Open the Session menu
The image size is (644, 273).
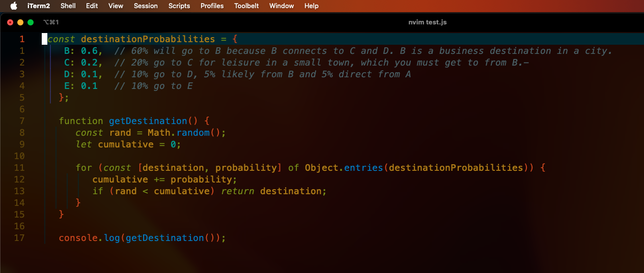pos(146,6)
